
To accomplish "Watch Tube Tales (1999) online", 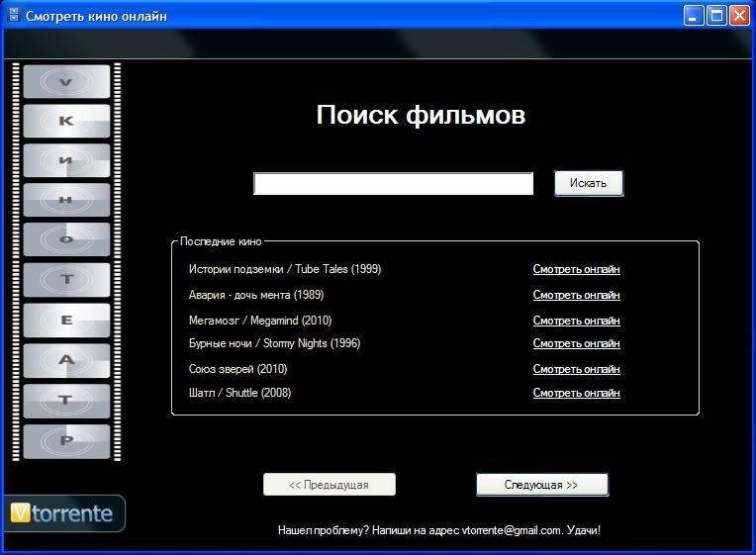I will click(576, 269).
